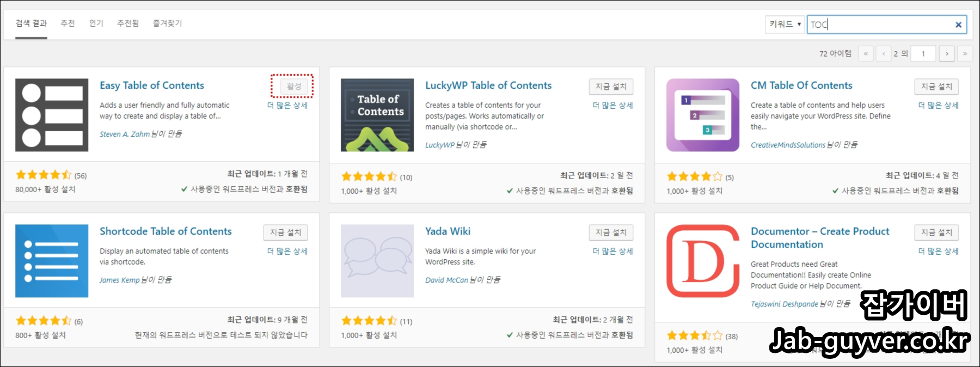Click the Easy Table of Contents icon

point(52,115)
